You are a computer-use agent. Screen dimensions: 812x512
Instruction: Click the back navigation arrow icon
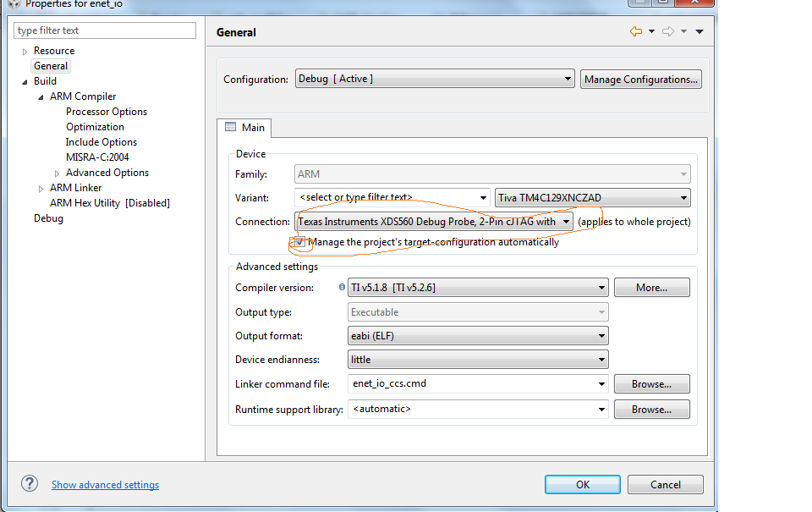(636, 31)
